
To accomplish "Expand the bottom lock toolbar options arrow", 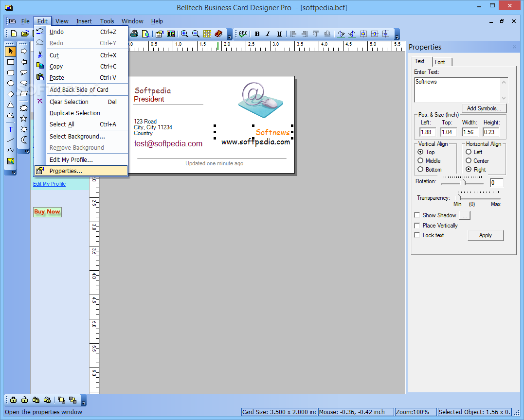I will pos(84,400).
